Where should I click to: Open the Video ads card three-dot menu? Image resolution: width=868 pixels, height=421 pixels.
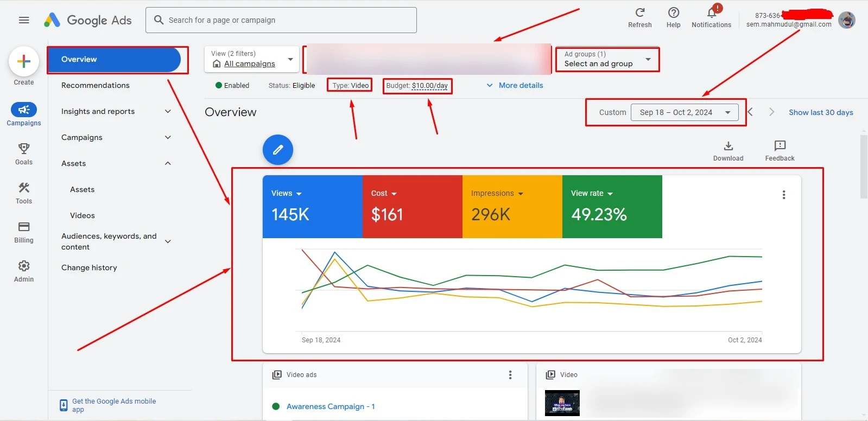510,375
